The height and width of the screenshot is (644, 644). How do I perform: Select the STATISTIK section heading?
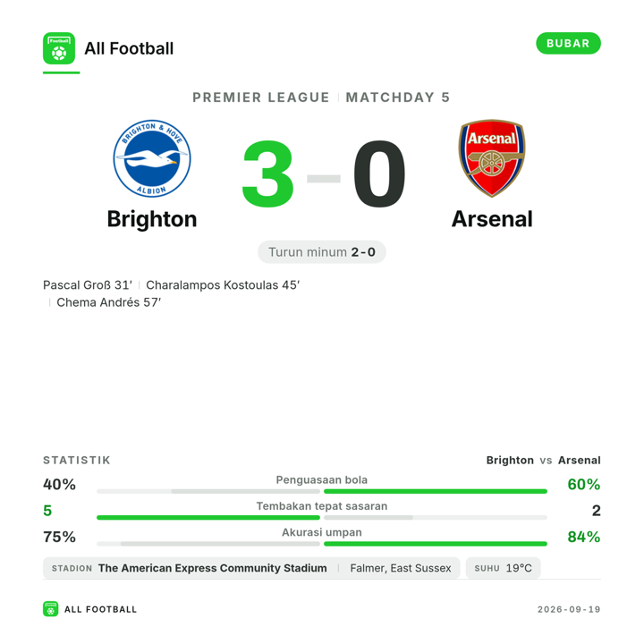tap(77, 460)
